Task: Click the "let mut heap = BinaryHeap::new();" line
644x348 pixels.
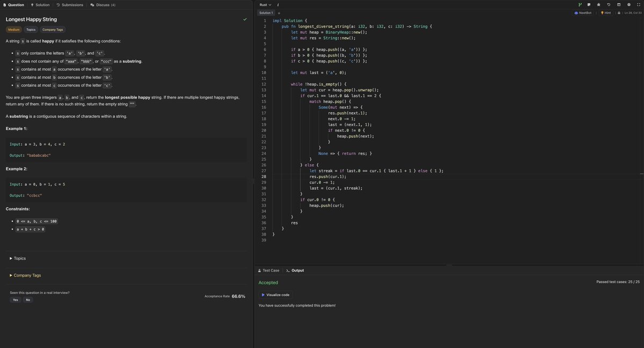Action: [329, 32]
